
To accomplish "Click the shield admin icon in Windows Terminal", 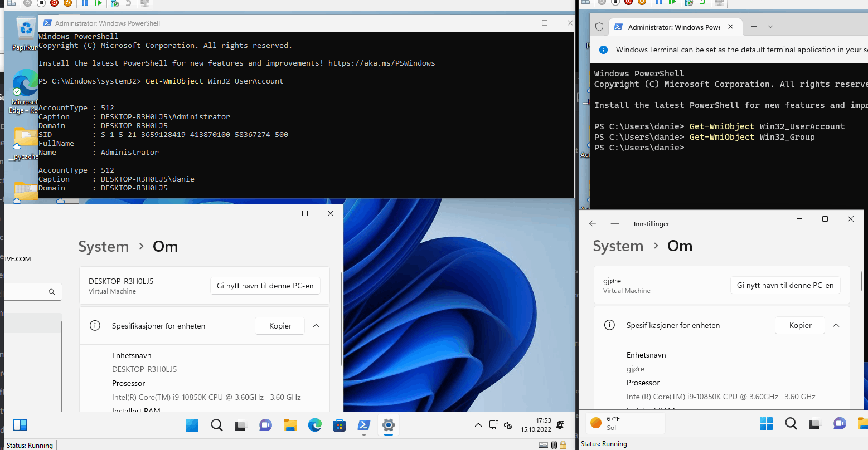I will click(x=599, y=27).
